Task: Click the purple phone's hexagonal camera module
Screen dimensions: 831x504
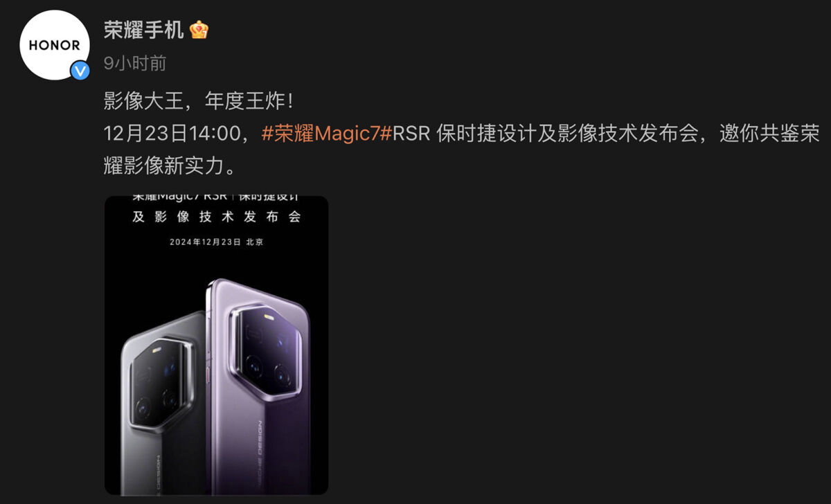Action: click(x=266, y=353)
